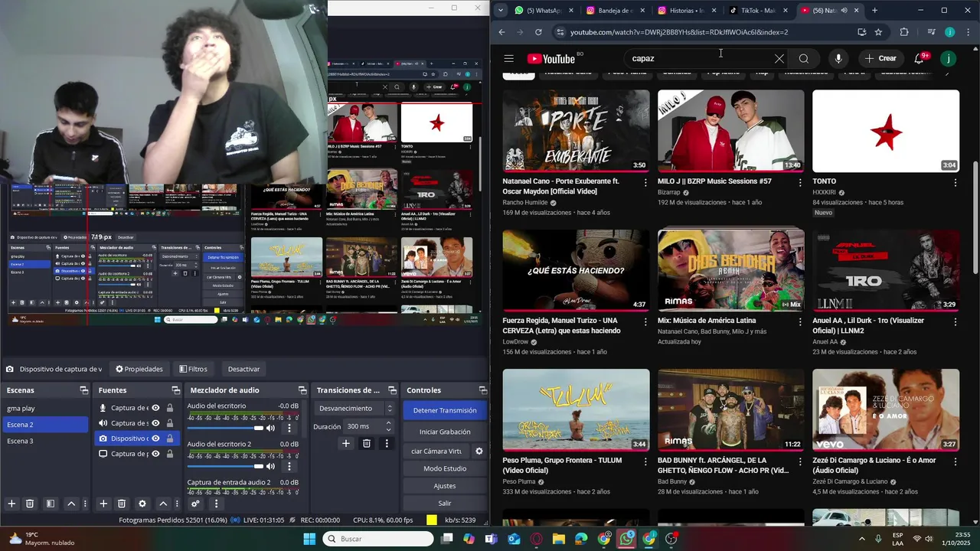
Task: Undock the Fuentes panel
Action: (x=176, y=390)
